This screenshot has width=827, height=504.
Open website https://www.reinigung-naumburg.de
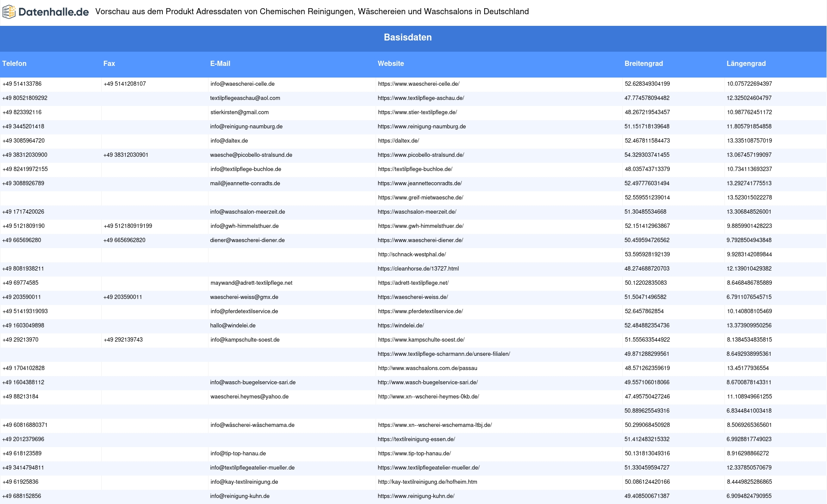coord(422,127)
